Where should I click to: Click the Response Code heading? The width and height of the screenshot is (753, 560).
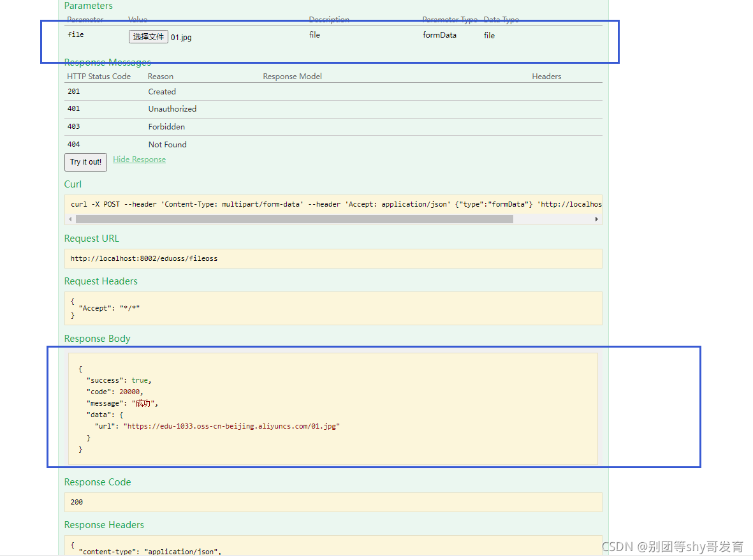point(98,482)
